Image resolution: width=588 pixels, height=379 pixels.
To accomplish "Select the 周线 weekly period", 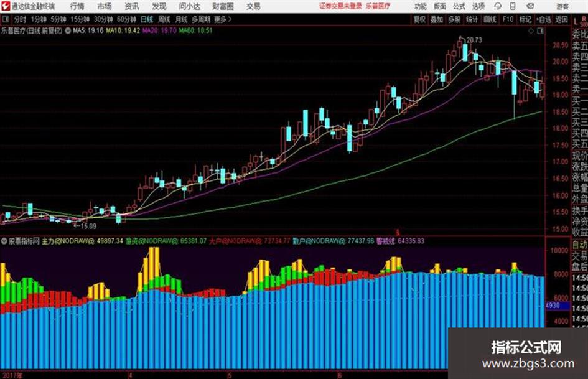I will 164,19.
